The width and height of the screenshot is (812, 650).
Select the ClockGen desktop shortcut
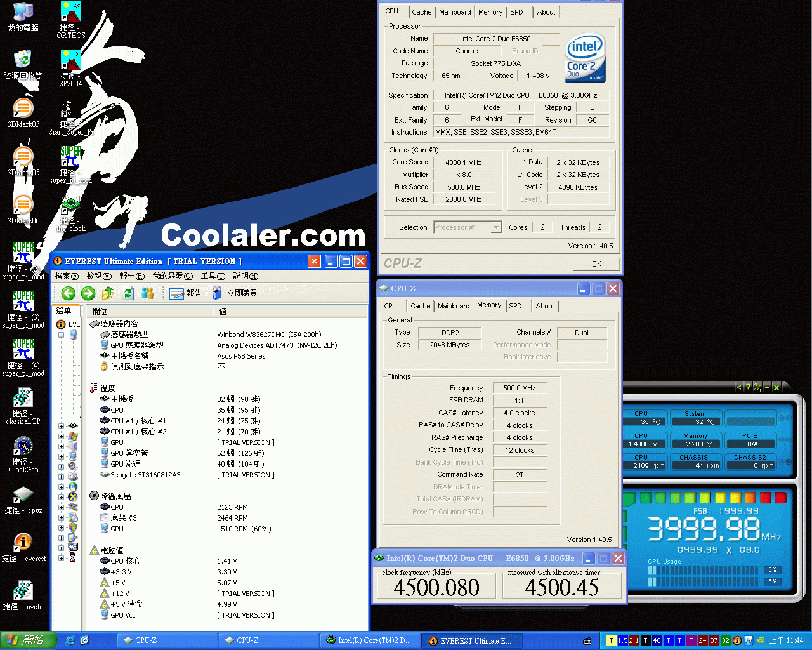click(x=23, y=454)
